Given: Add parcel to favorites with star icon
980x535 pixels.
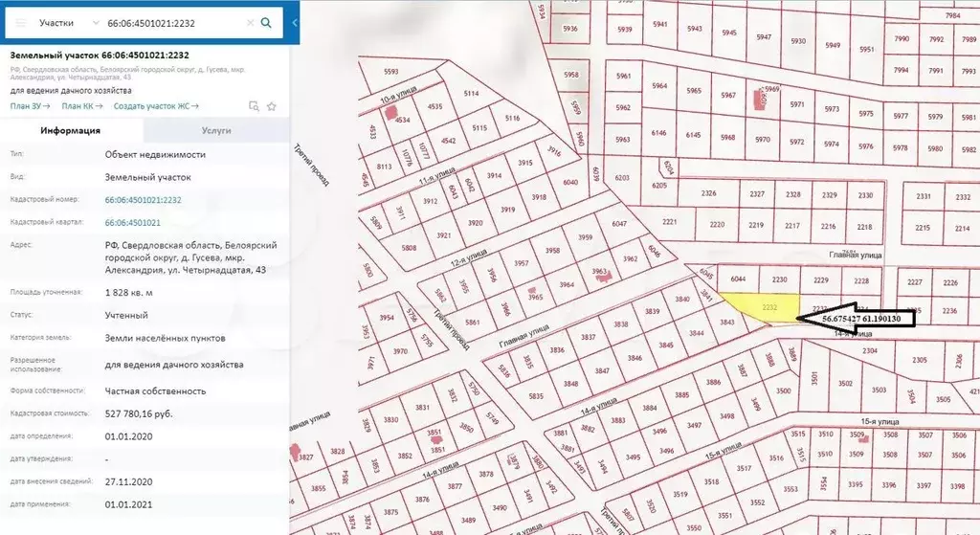Looking at the screenshot, I should coord(271,106).
